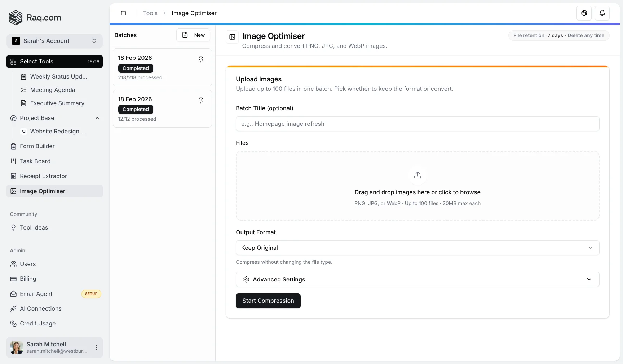Navigate to Tools breadcrumb link
This screenshot has height=364, width=623.
(x=150, y=13)
